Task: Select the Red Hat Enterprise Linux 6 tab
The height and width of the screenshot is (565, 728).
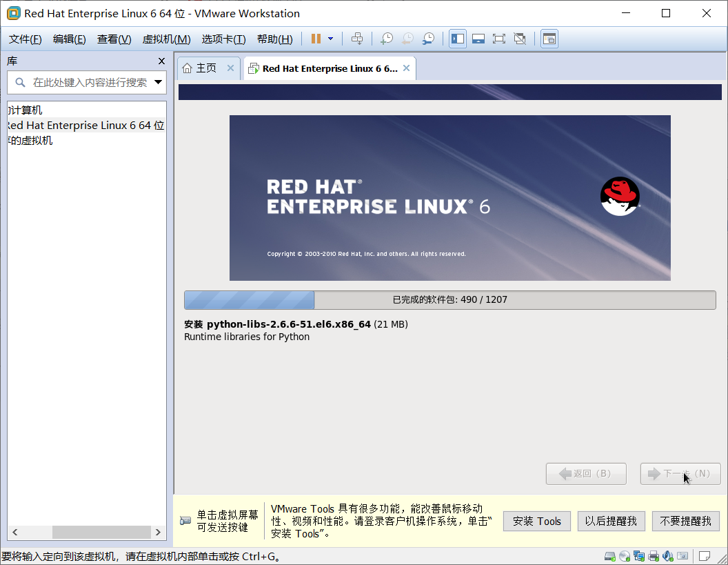Action: [x=330, y=68]
